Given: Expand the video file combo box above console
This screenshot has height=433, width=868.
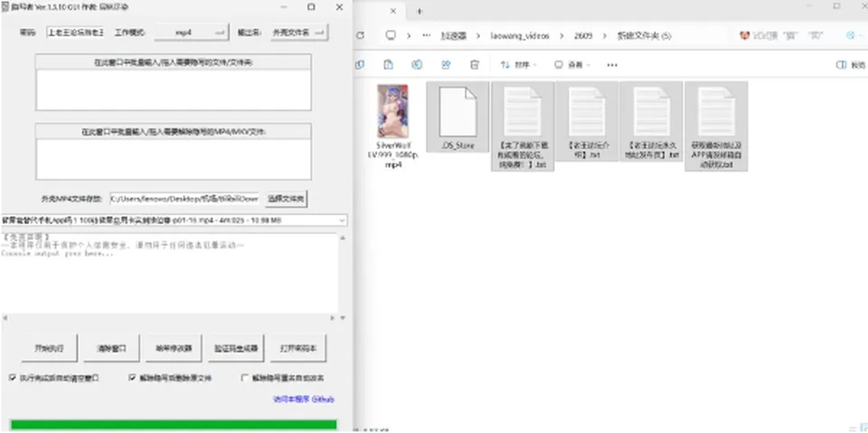Looking at the screenshot, I should [x=175, y=221].
